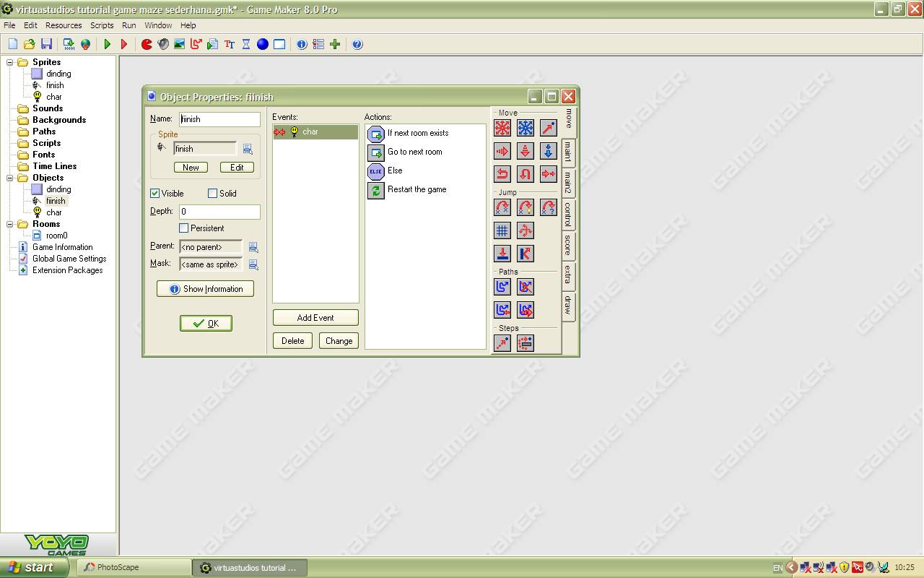924x578 pixels.
Task: Select the Set Gravity action icon
Action: coord(549,151)
